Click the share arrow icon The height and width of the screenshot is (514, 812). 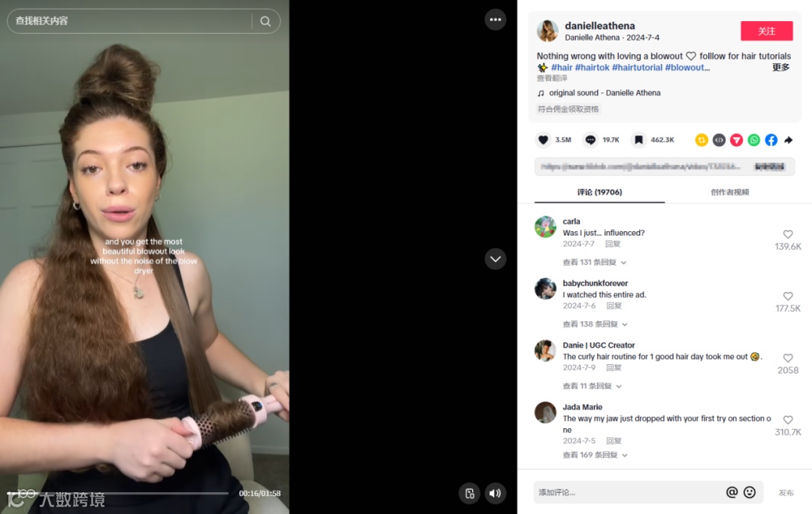pyautogui.click(x=788, y=140)
